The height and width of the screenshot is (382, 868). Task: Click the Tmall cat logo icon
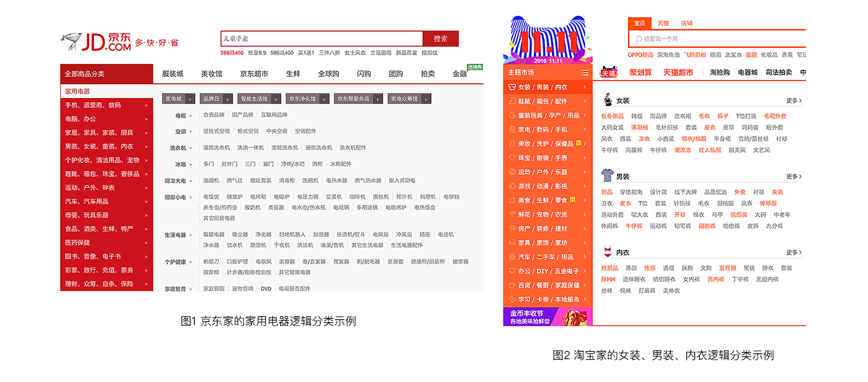609,73
